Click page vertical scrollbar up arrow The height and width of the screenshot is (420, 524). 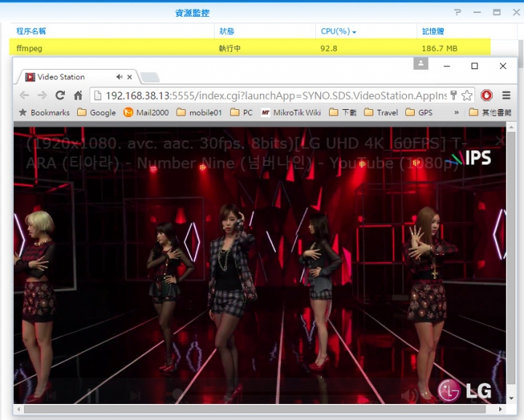pos(511,127)
